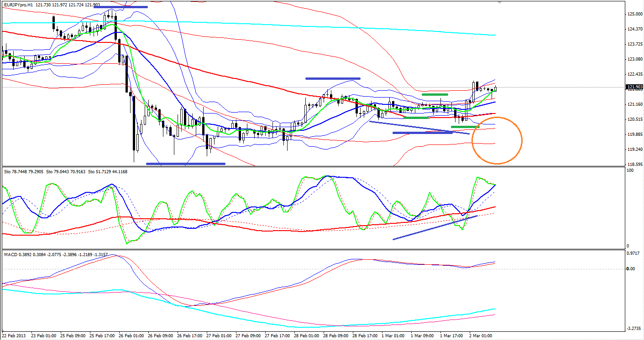Click the 25 Feb 09:00 time label
644x340 pixels.
click(x=73, y=336)
